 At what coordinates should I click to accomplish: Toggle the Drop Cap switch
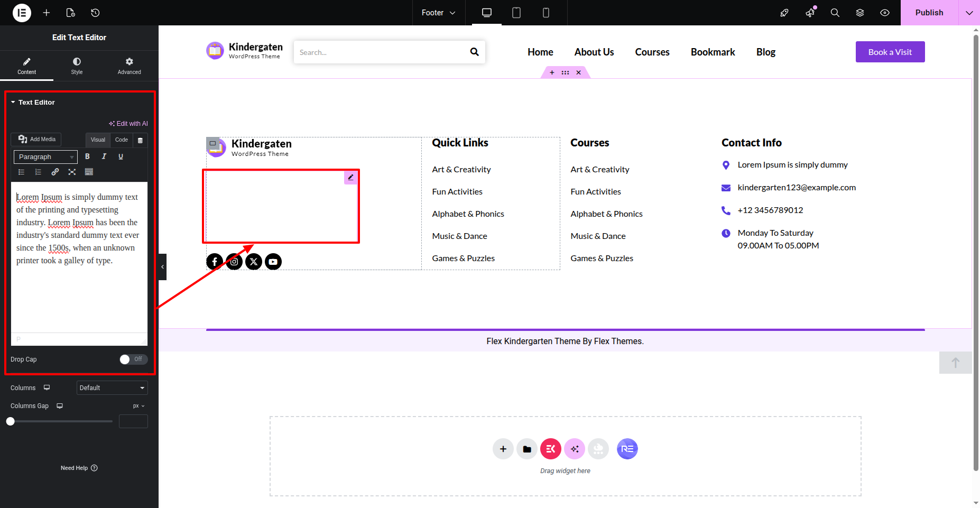[133, 359]
